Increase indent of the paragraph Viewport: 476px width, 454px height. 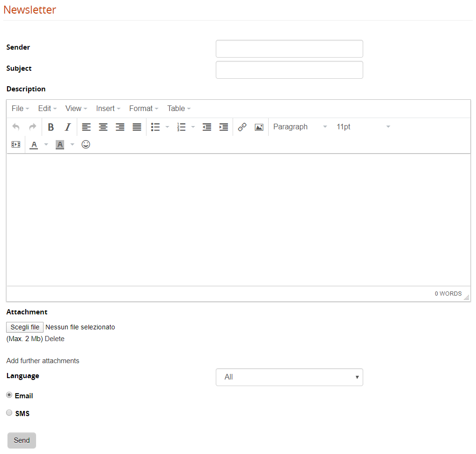(x=224, y=127)
